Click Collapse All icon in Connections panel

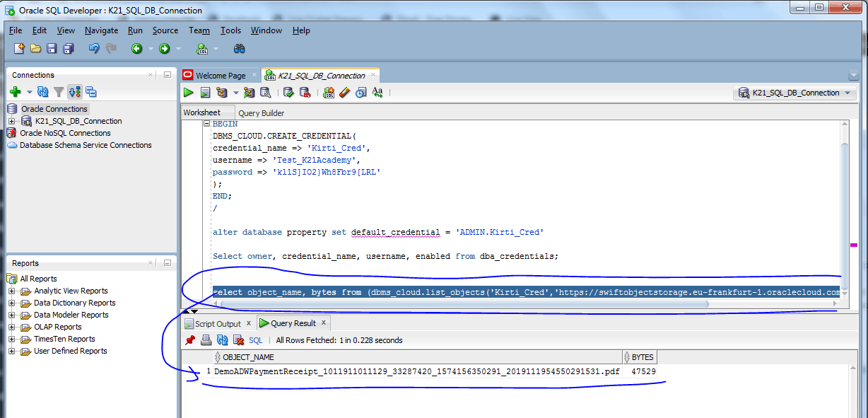click(91, 92)
